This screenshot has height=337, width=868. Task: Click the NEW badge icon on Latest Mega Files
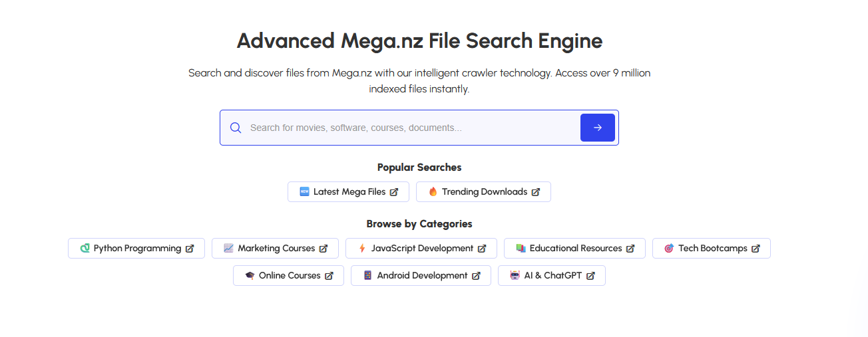point(304,191)
